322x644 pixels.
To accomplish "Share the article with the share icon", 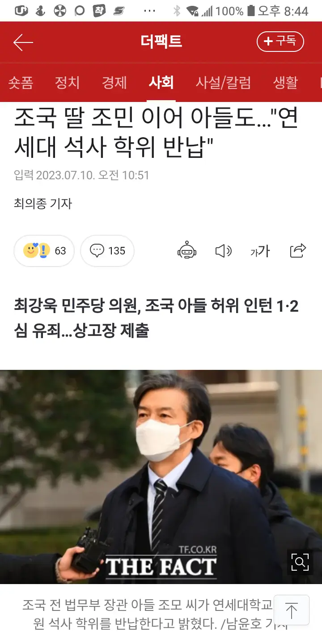I will click(x=298, y=250).
